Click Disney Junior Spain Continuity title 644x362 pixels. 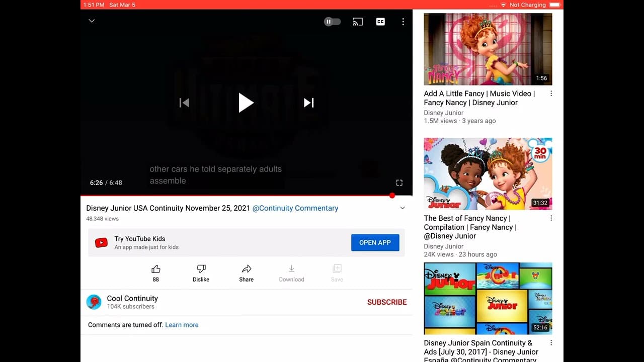[481, 351]
